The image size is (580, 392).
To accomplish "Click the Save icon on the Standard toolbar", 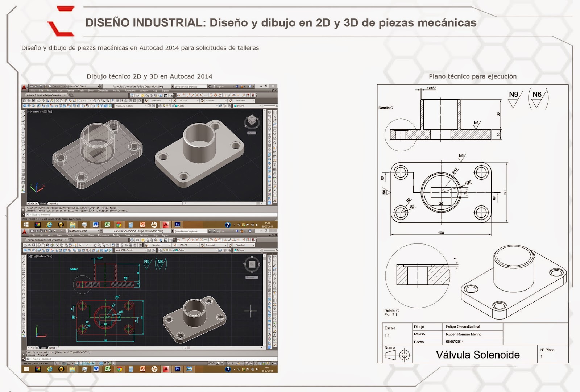I will [33, 100].
